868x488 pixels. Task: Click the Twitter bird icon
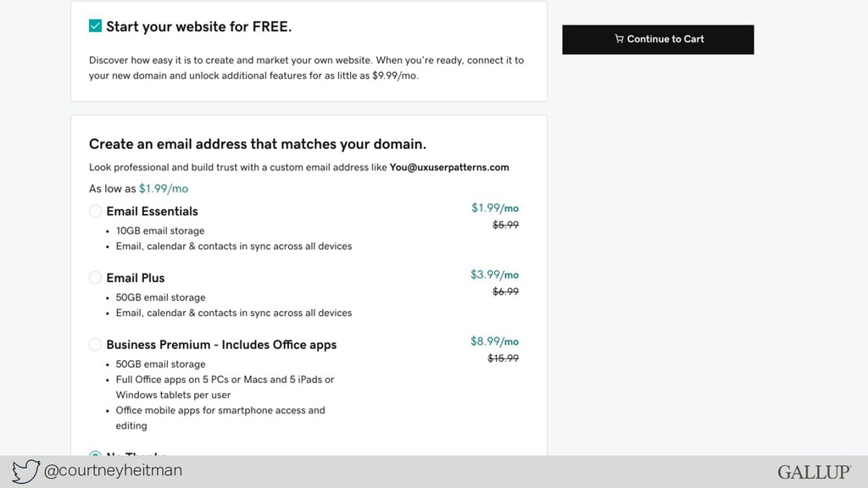26,471
